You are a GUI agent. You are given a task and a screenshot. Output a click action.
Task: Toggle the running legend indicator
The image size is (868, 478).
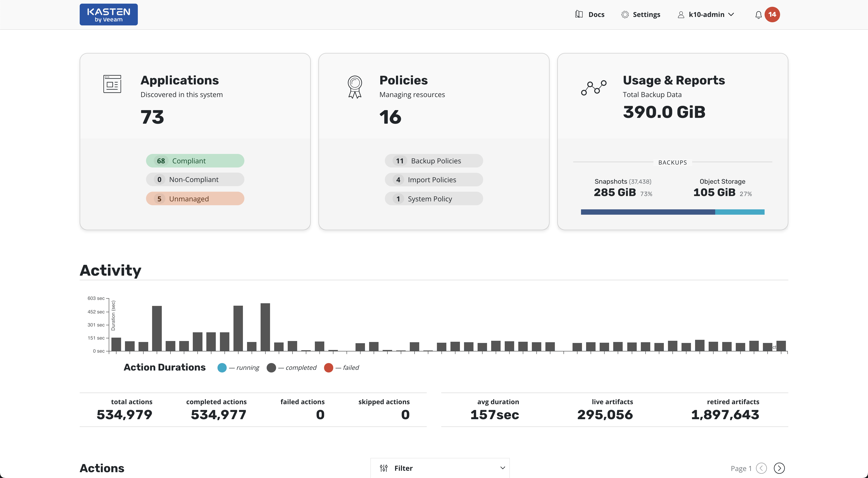click(x=222, y=368)
